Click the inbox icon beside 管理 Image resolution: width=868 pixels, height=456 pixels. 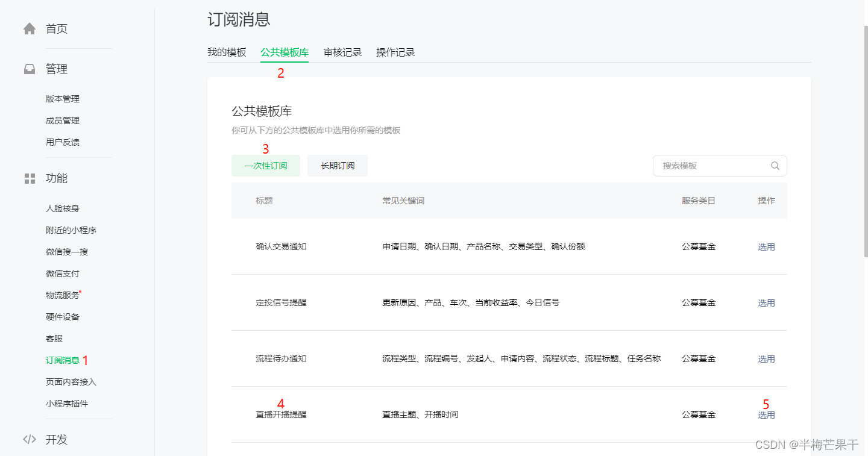pos(30,69)
